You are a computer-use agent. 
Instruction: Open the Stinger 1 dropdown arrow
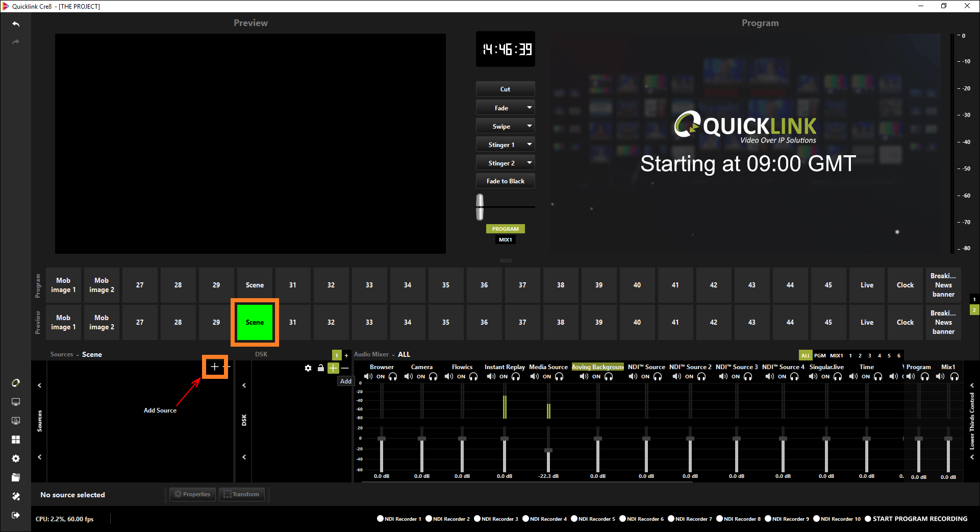(529, 144)
